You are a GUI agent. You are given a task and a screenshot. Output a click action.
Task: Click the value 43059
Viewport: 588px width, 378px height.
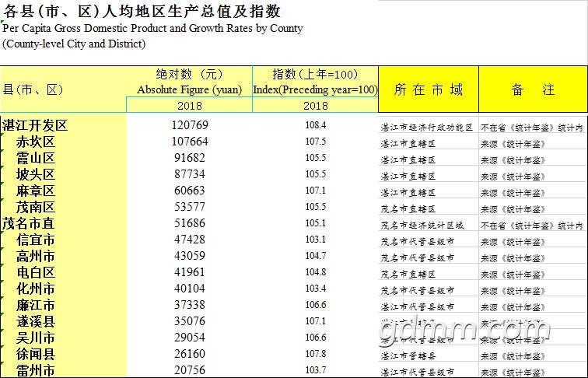[190, 256]
